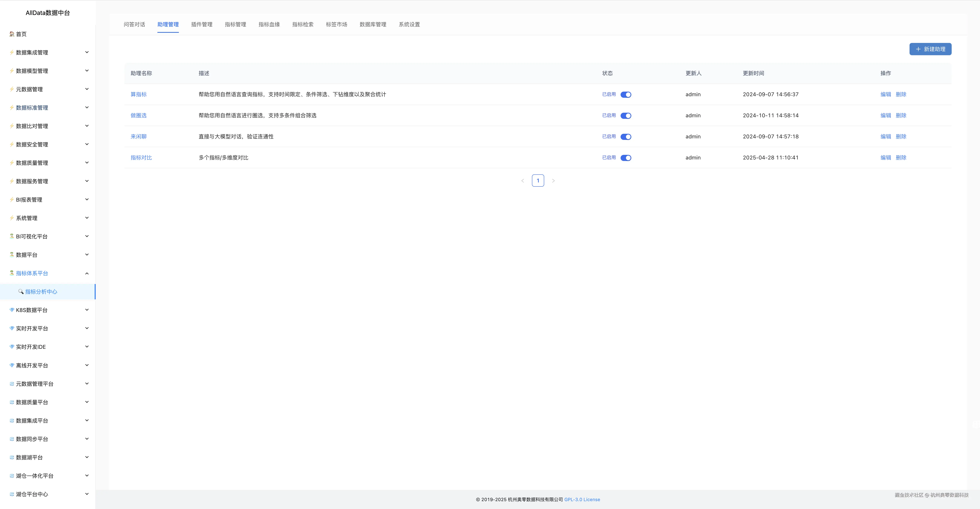Click the icon beside BI可视化平台
The width and height of the screenshot is (980, 509).
click(x=12, y=236)
